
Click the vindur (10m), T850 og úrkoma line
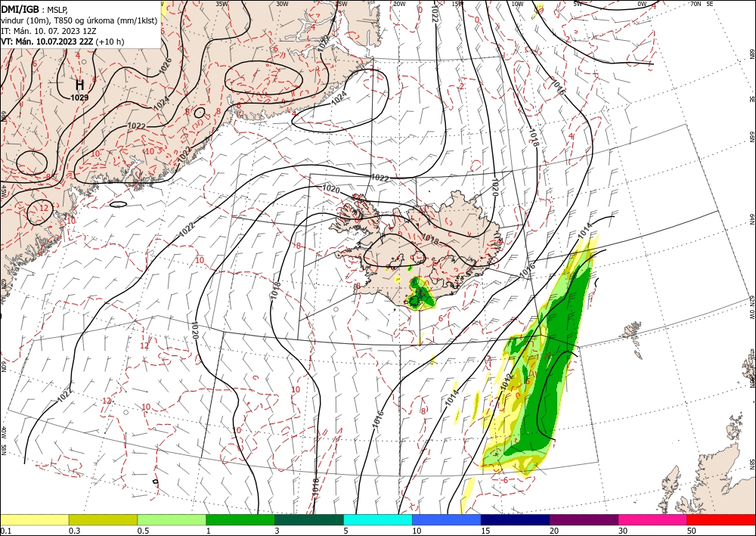click(x=79, y=20)
